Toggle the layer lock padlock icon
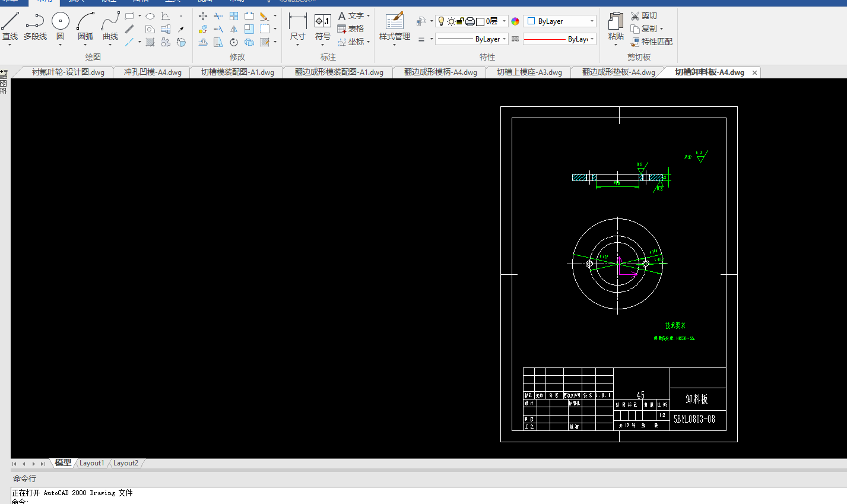The image size is (847, 504). click(x=461, y=21)
